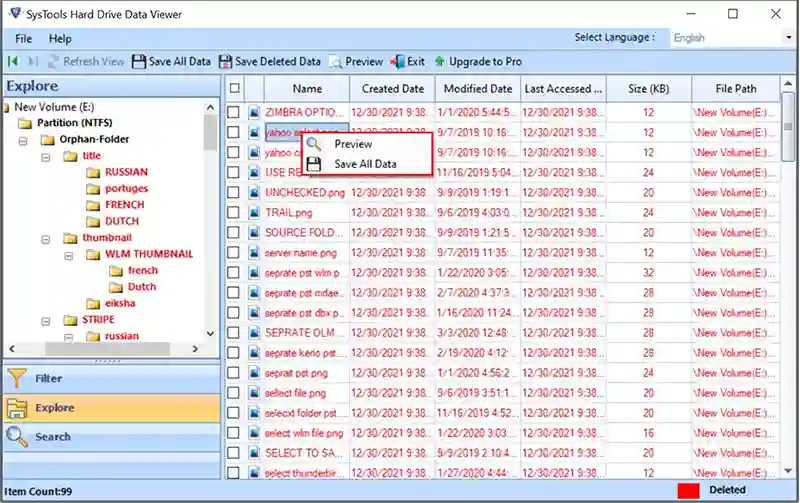The image size is (800, 503).
Task: Check the box for SOURCE FOLD row
Action: 233,233
